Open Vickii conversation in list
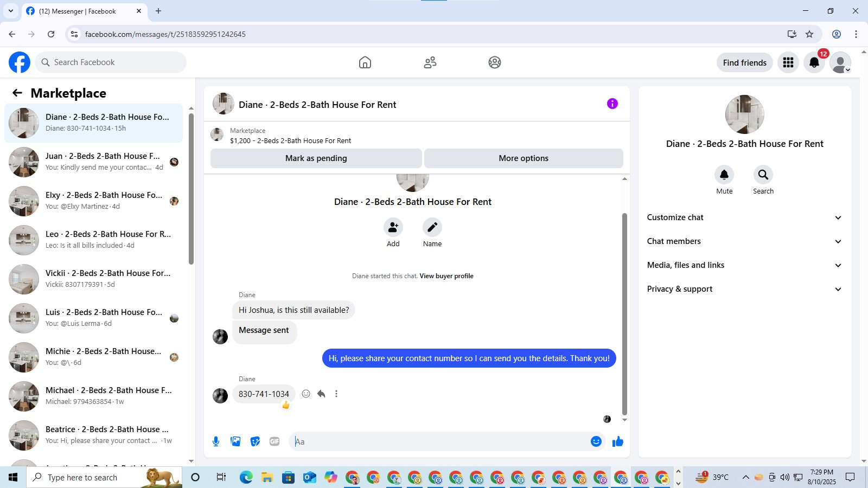 coord(93,279)
